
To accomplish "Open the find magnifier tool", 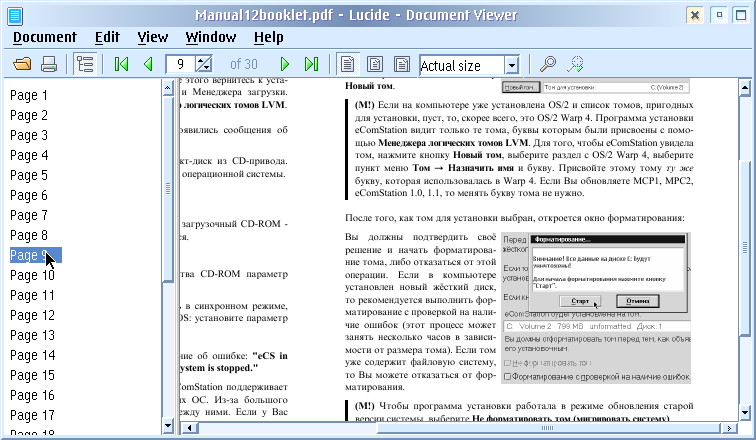I will (548, 64).
